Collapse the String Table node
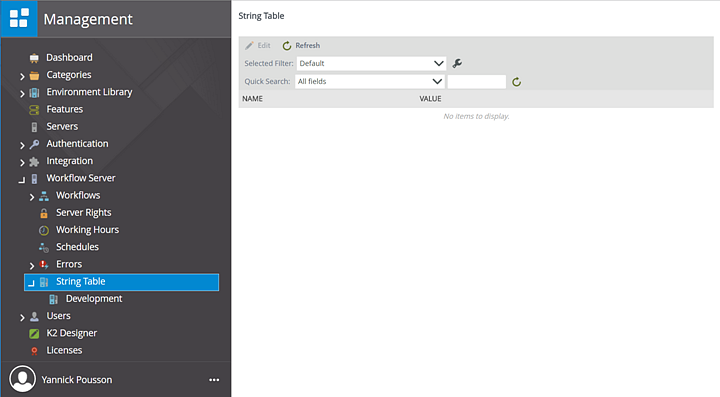 click(31, 283)
